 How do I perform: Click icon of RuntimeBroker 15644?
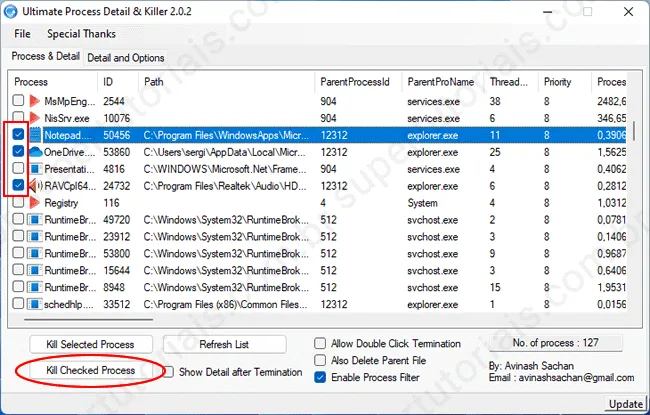pos(36,270)
